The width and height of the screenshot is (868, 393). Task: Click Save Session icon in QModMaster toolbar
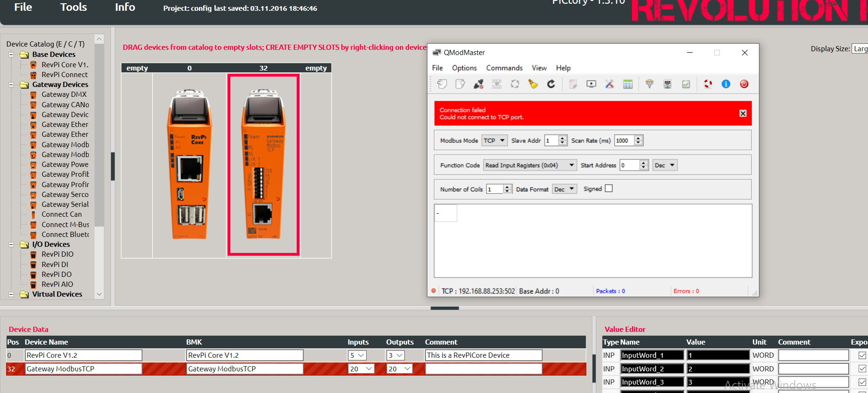pyautogui.click(x=460, y=84)
